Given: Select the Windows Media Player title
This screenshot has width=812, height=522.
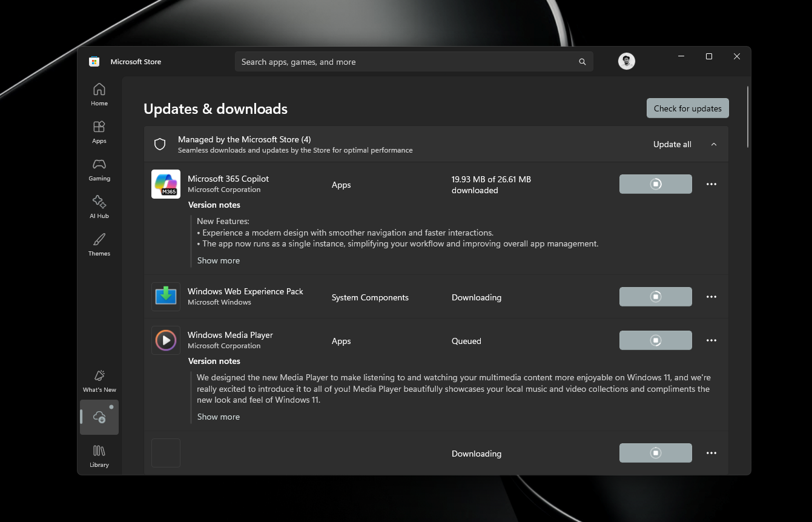Looking at the screenshot, I should (230, 335).
